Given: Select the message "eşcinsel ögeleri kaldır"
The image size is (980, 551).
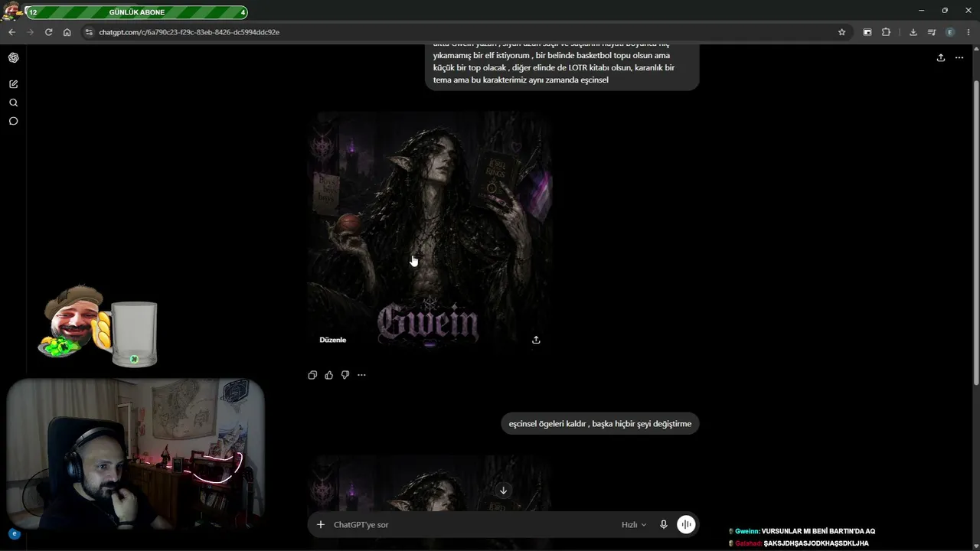Looking at the screenshot, I should pos(600,424).
